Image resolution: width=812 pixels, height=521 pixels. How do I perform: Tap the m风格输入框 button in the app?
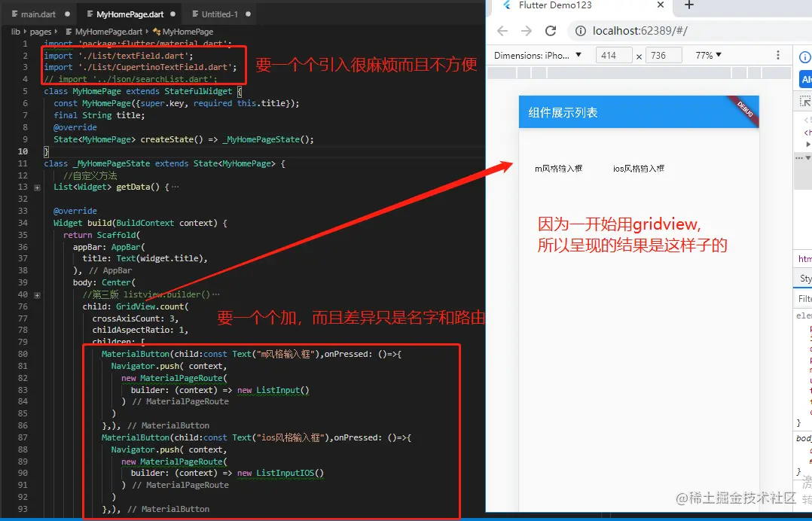click(x=558, y=169)
